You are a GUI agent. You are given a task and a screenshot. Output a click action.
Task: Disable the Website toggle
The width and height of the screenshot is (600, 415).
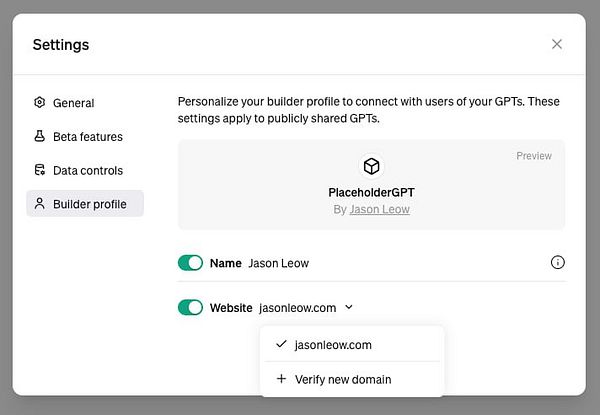190,308
